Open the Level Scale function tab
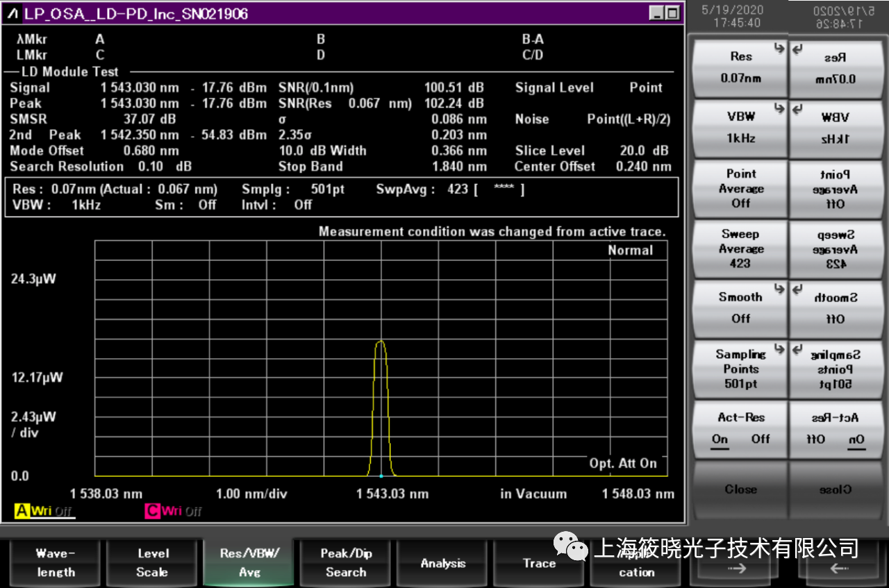889x588 pixels. tap(153, 563)
